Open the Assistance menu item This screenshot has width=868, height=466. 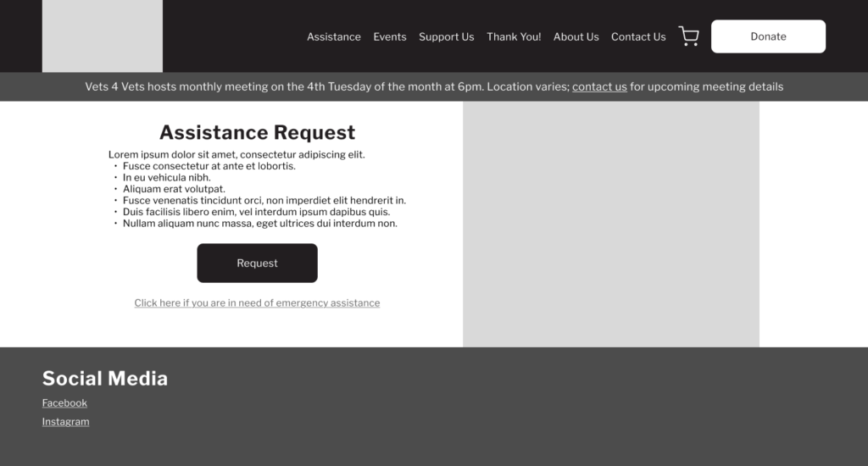333,37
